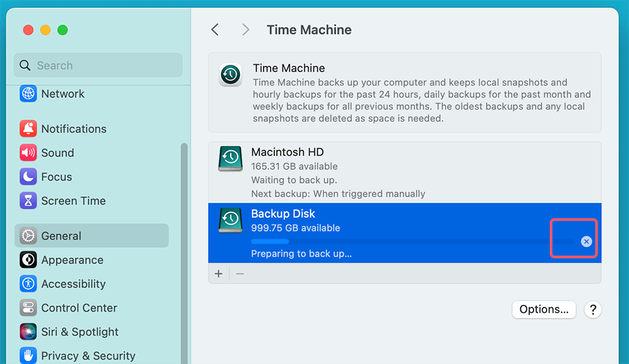Screen dimensions: 629x364
Task: Open Control Center settings
Action: pos(79,308)
